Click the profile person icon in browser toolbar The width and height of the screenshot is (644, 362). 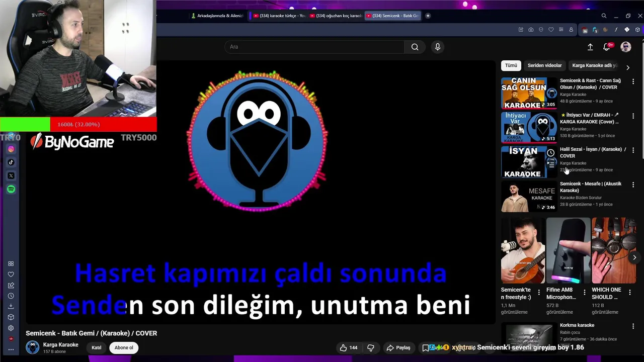[x=571, y=30]
